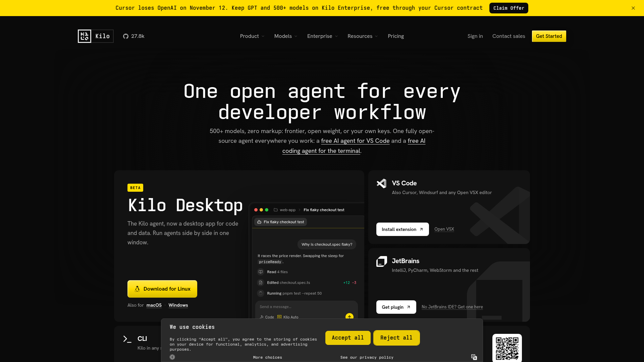Click Install extension button
The width and height of the screenshot is (644, 362).
click(402, 229)
